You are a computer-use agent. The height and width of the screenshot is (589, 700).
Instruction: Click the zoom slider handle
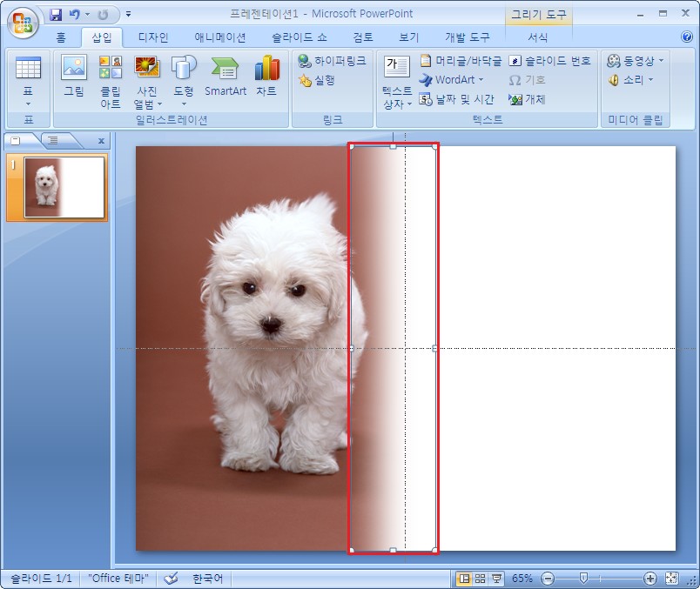[x=583, y=579]
